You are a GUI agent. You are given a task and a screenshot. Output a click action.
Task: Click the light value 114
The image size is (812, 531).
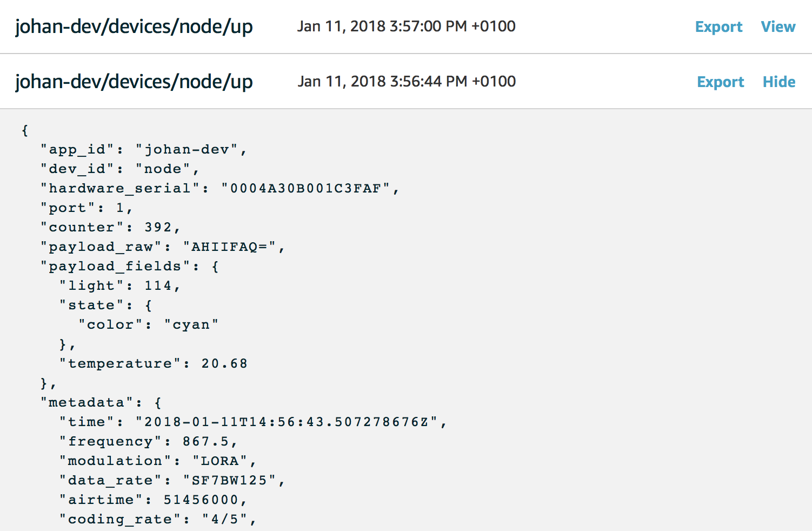coord(158,286)
